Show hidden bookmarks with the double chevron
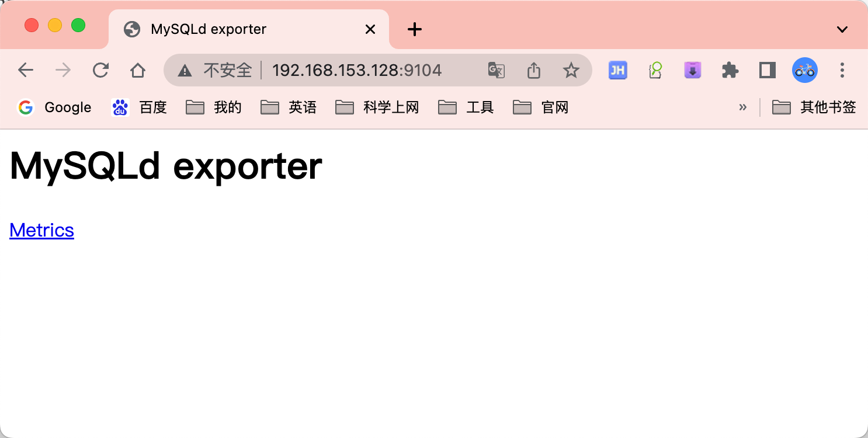This screenshot has width=868, height=438. pyautogui.click(x=743, y=107)
